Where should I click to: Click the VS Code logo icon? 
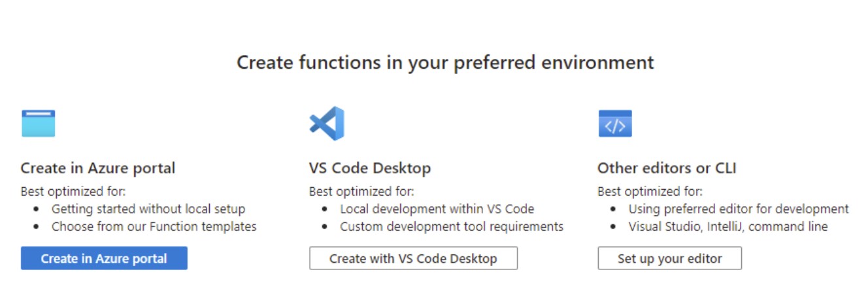327,123
